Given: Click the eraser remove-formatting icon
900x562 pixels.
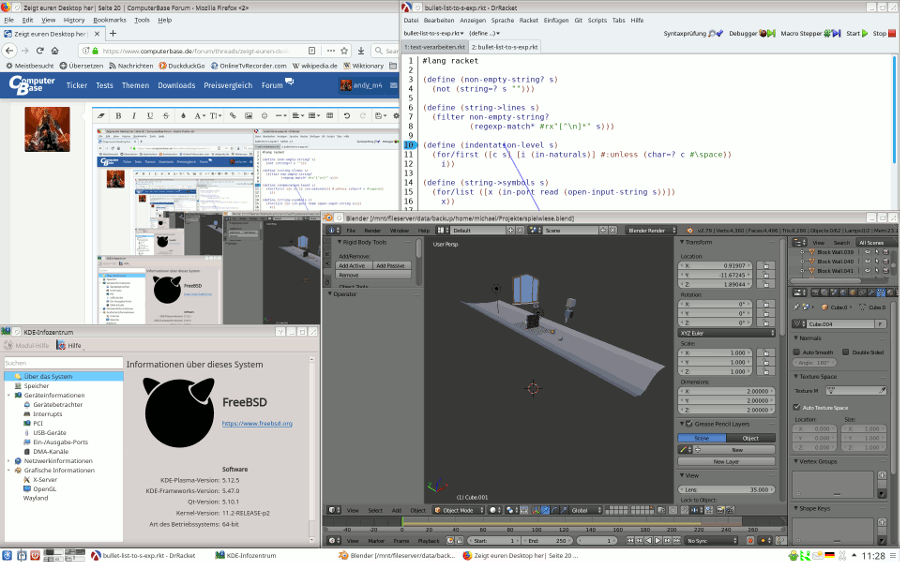Looking at the screenshot, I should pos(102,115).
